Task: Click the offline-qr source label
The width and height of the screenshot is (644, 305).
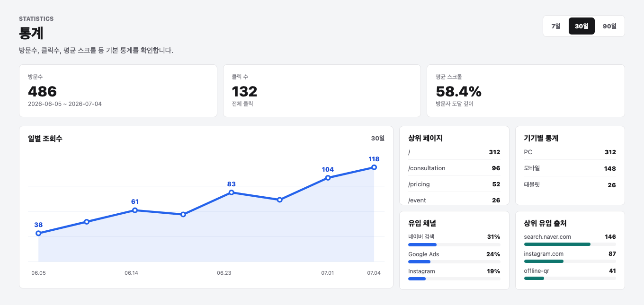Action: point(537,271)
